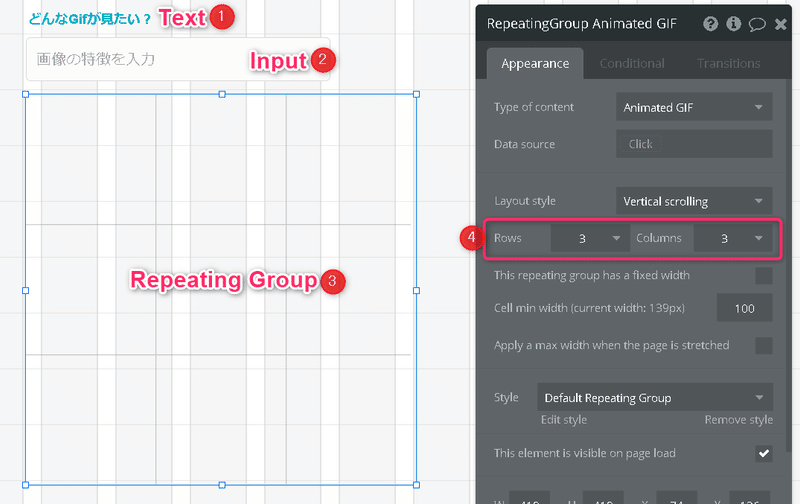This screenshot has height=504, width=800.
Task: Close the RepeatingGroup property panel
Action: [781, 24]
